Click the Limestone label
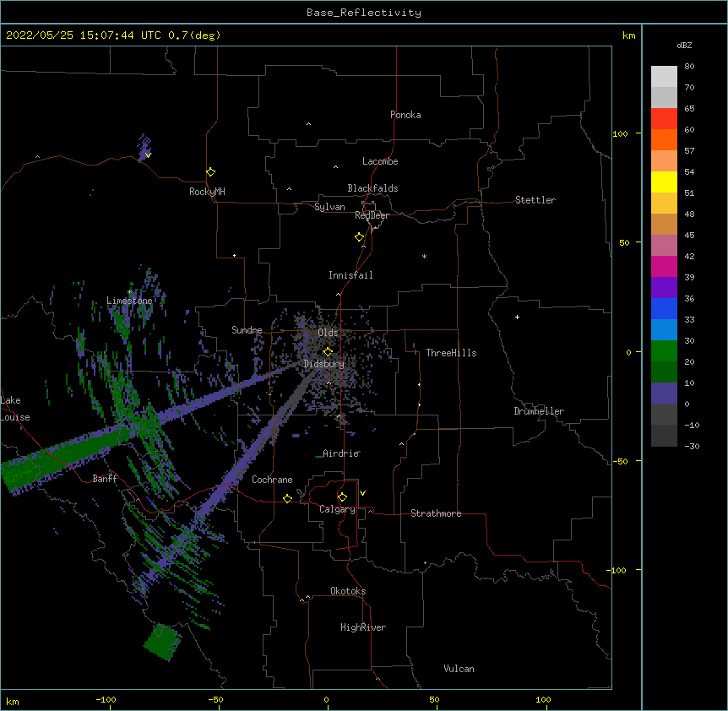This screenshot has width=728, height=711. (x=129, y=301)
